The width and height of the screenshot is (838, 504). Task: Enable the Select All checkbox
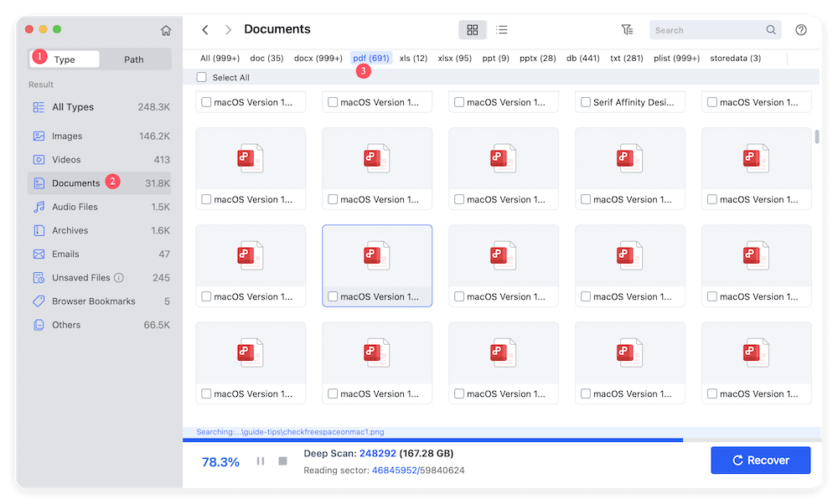201,76
